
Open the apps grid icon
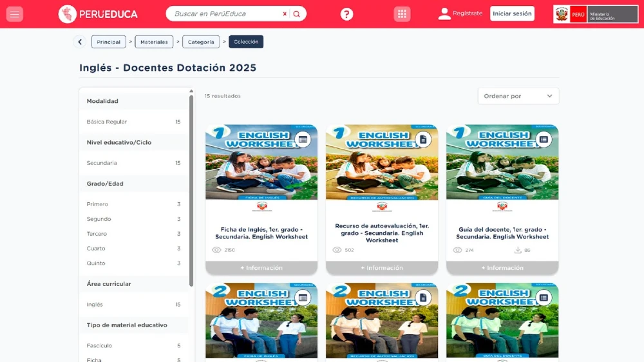click(402, 14)
